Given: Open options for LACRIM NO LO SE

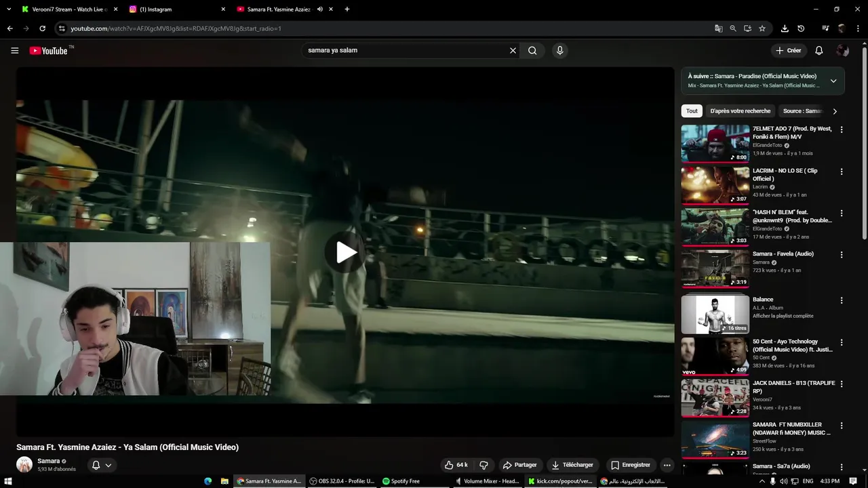Looking at the screenshot, I should (842, 171).
